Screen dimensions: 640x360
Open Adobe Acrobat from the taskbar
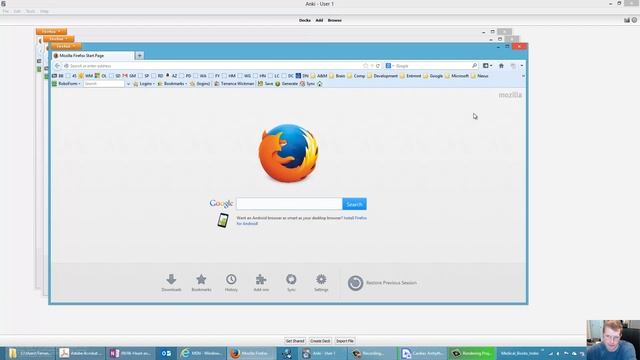(80, 353)
